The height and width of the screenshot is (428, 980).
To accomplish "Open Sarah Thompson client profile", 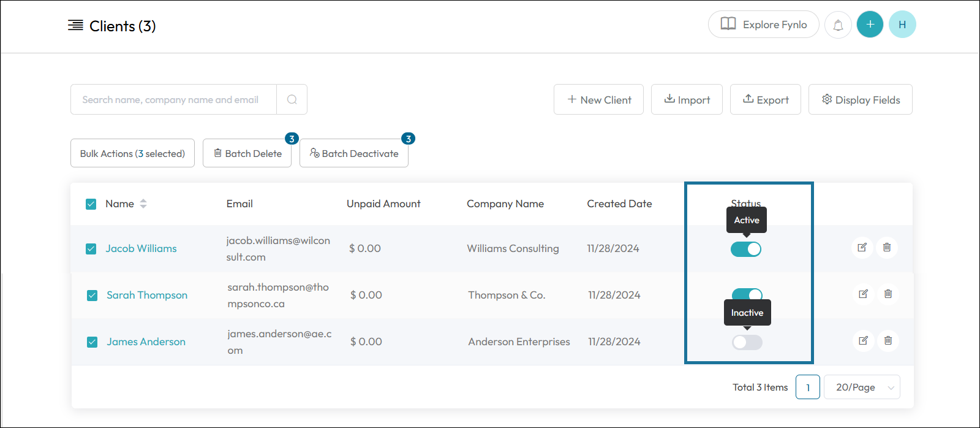I will click(147, 295).
